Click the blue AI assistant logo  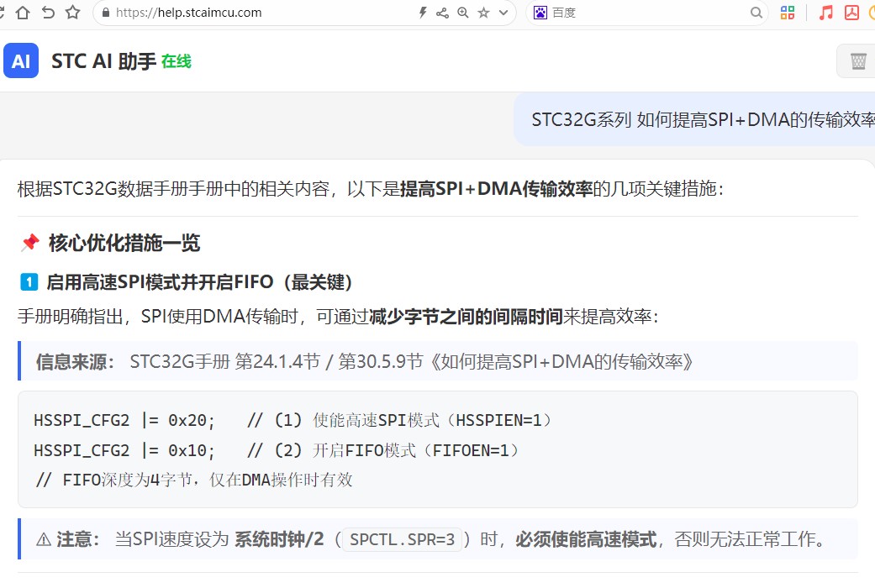pos(21,60)
